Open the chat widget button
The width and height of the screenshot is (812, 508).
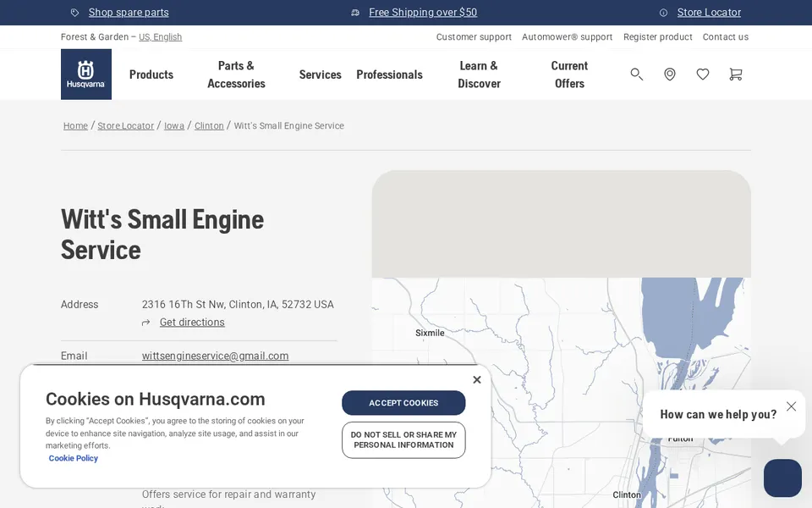coord(782,478)
